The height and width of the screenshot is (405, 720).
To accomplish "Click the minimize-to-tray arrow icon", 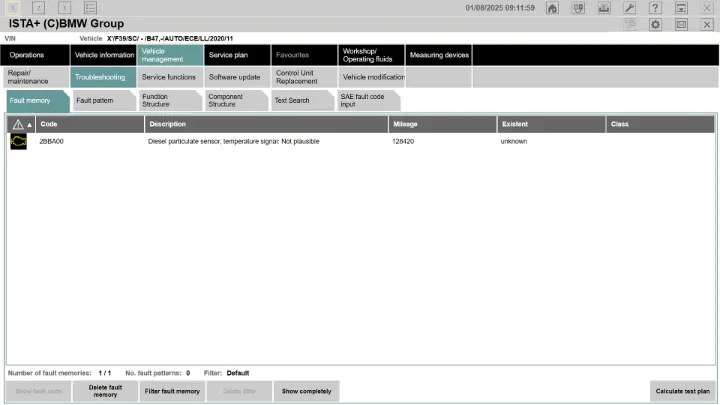I will pyautogui.click(x=681, y=8).
